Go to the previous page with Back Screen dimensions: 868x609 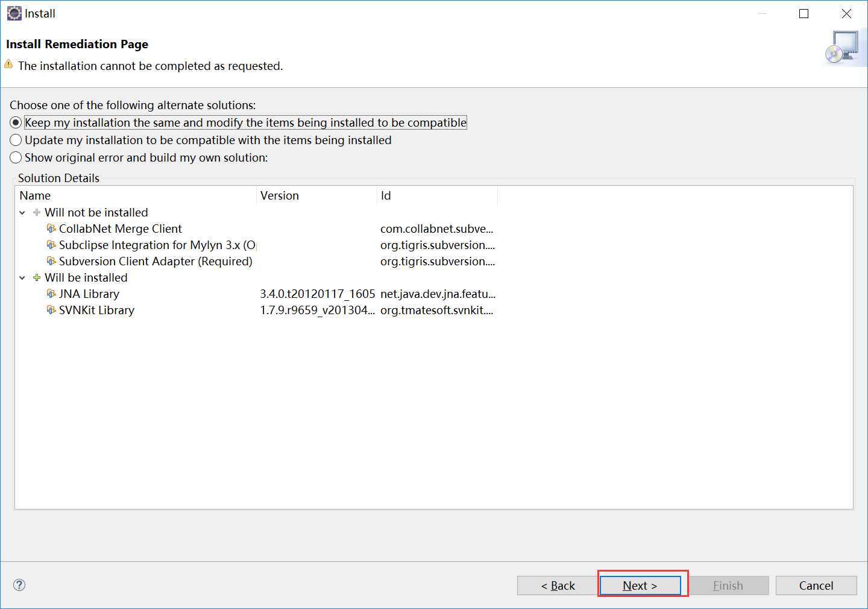pos(558,585)
